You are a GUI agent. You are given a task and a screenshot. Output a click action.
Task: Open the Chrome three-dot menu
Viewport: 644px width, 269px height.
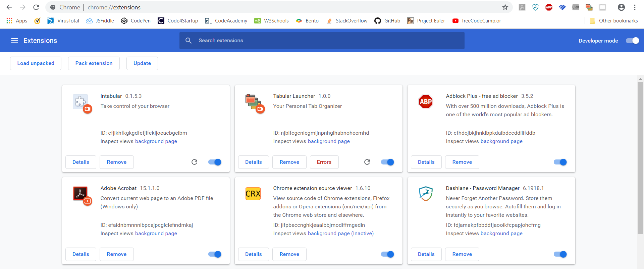635,7
